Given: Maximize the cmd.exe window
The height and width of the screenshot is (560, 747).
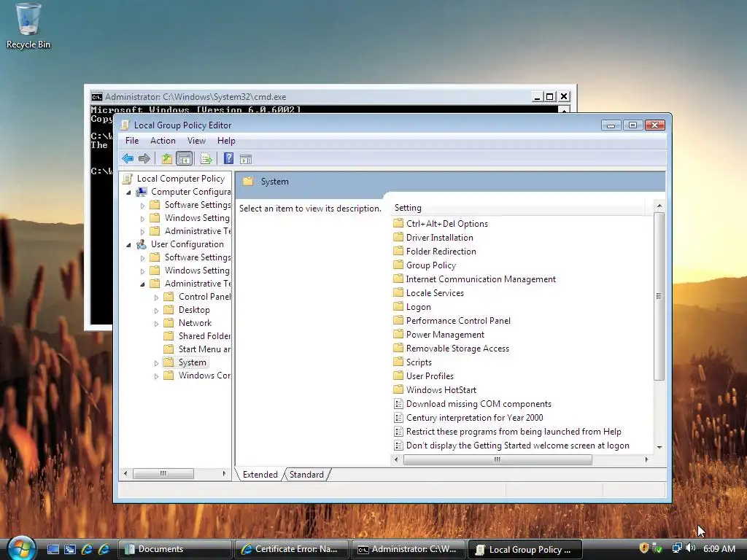Looking at the screenshot, I should pos(550,97).
